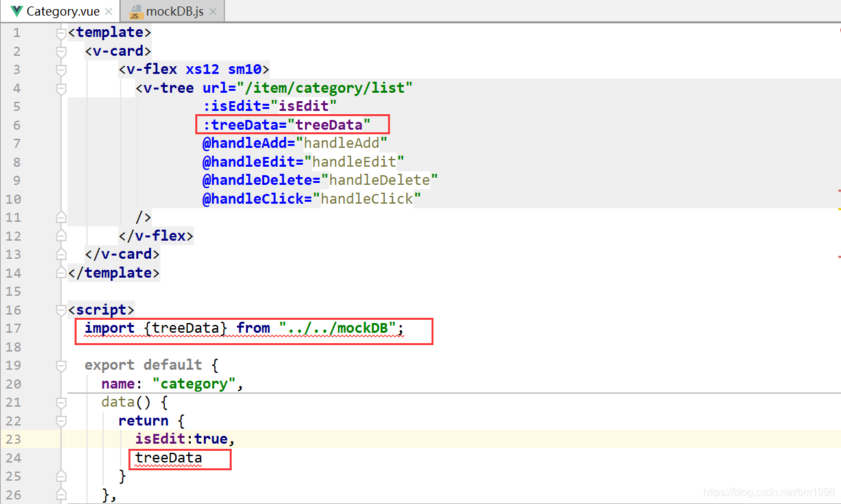Click fold end marker at </v-card> line 13
Viewport: 841px width, 504px height.
[61, 254]
